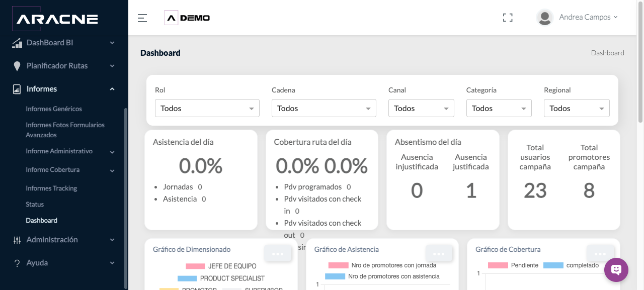
Task: Click the Informes report icon
Action: [17, 89]
